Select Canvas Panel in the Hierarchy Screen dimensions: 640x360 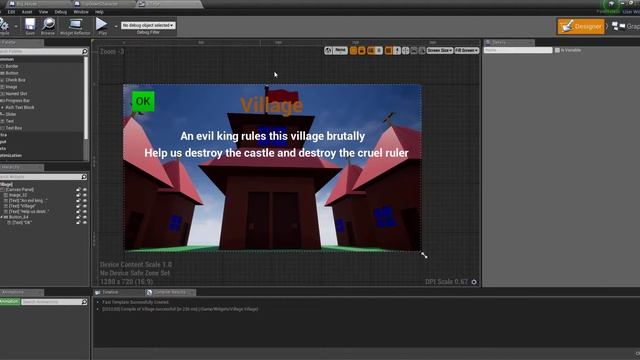(19, 190)
